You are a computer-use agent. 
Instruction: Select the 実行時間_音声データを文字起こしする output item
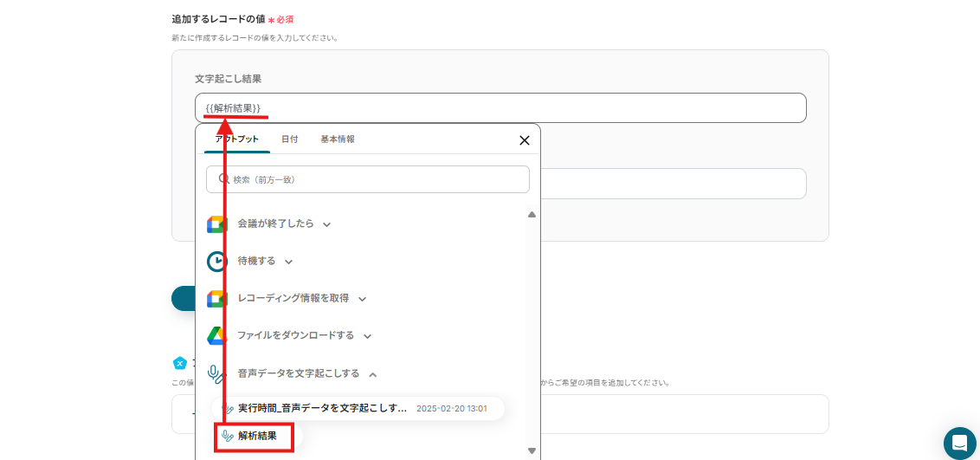pyautogui.click(x=358, y=409)
